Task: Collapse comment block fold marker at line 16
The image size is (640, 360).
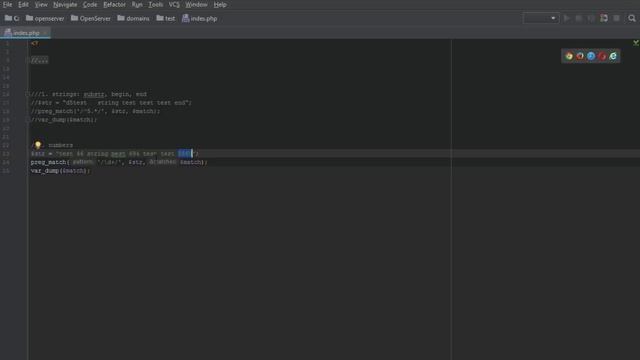Action: 27,94
